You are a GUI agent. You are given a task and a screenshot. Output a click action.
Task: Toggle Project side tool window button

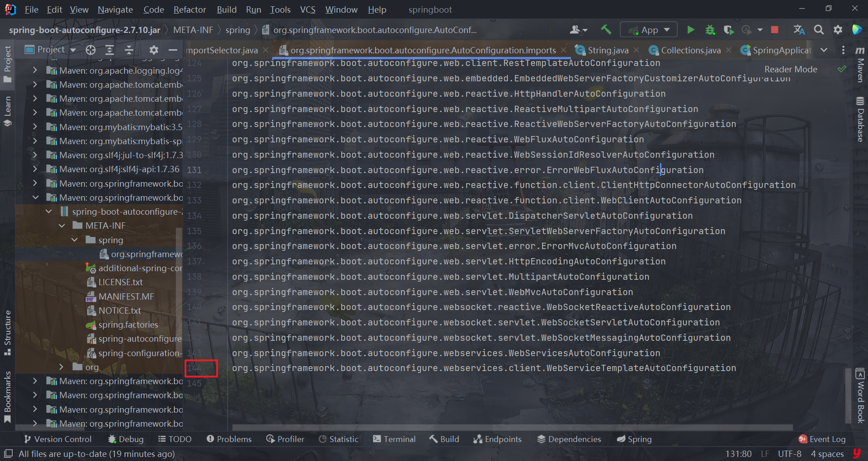8,64
